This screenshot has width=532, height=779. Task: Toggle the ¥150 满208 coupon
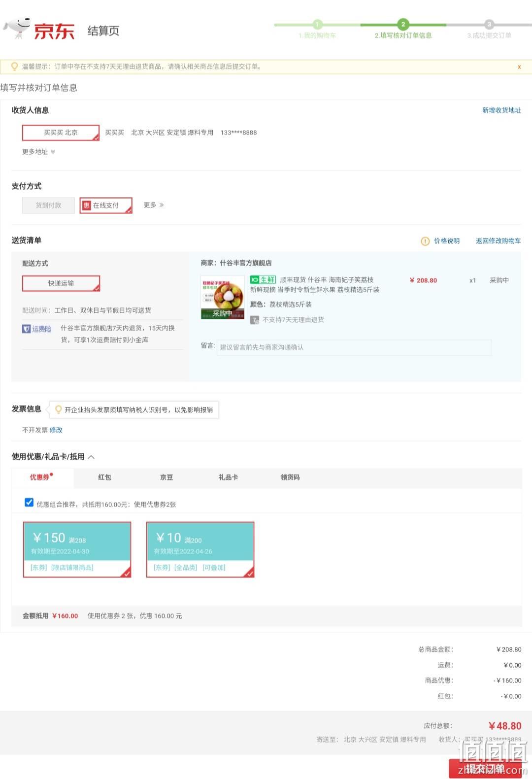click(77, 549)
